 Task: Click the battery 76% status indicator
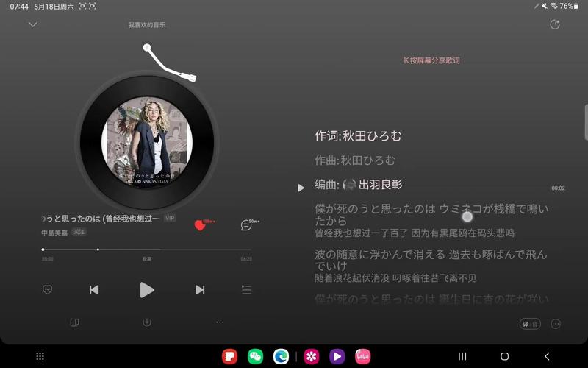pos(569,6)
